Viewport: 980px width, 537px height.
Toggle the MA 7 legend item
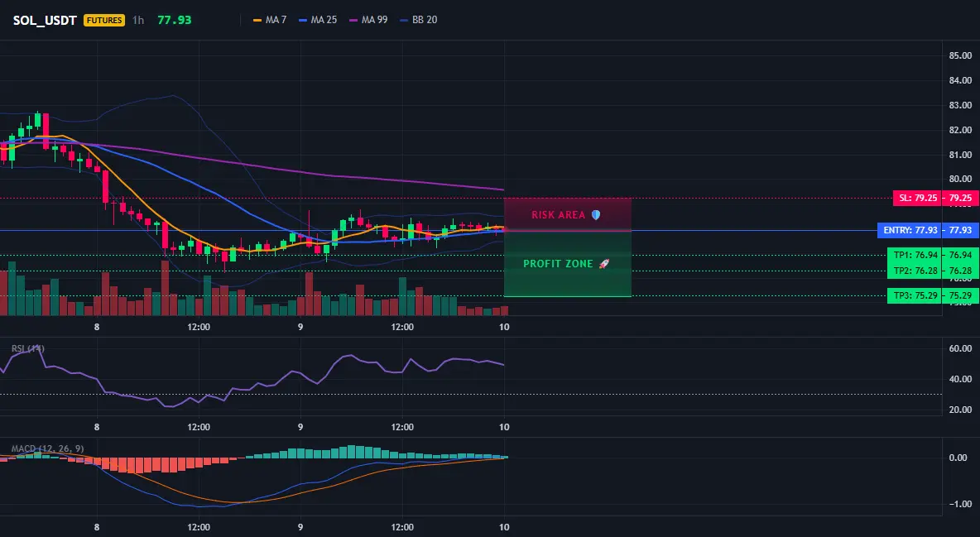pyautogui.click(x=269, y=20)
